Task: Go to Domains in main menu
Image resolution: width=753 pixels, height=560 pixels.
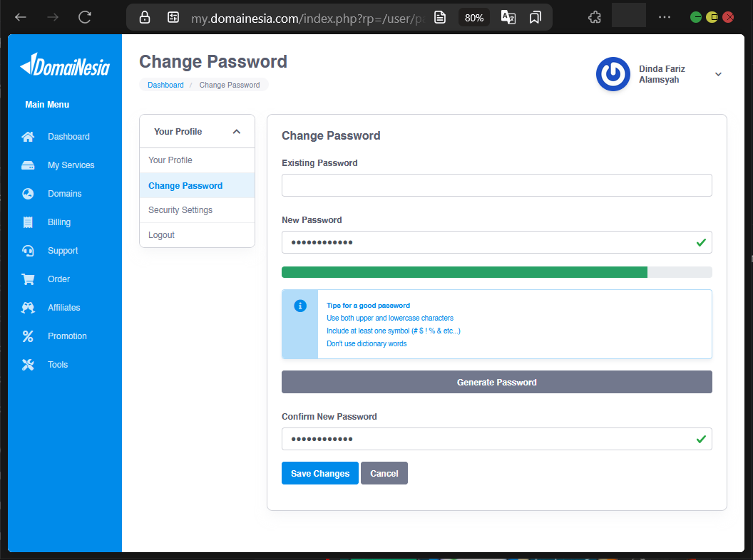Action: pyautogui.click(x=65, y=194)
